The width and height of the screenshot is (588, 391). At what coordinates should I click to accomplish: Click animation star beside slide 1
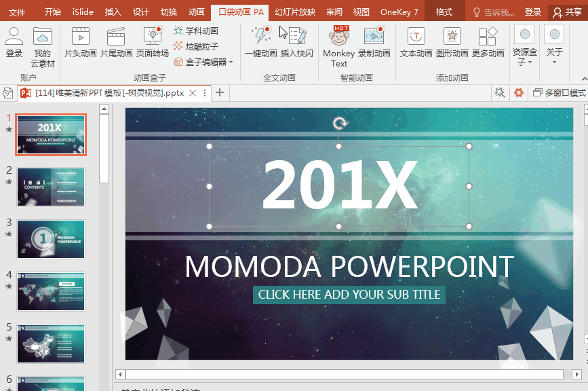click(9, 130)
